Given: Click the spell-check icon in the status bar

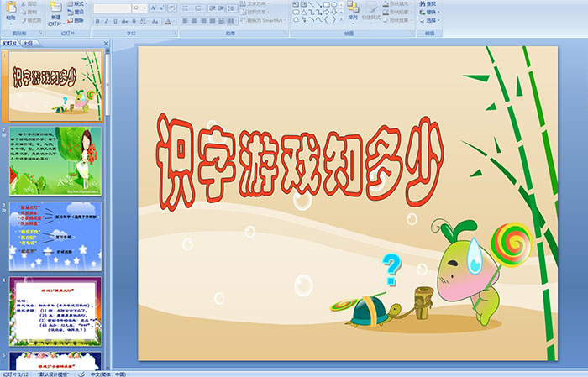Looking at the screenshot, I should pos(81,374).
